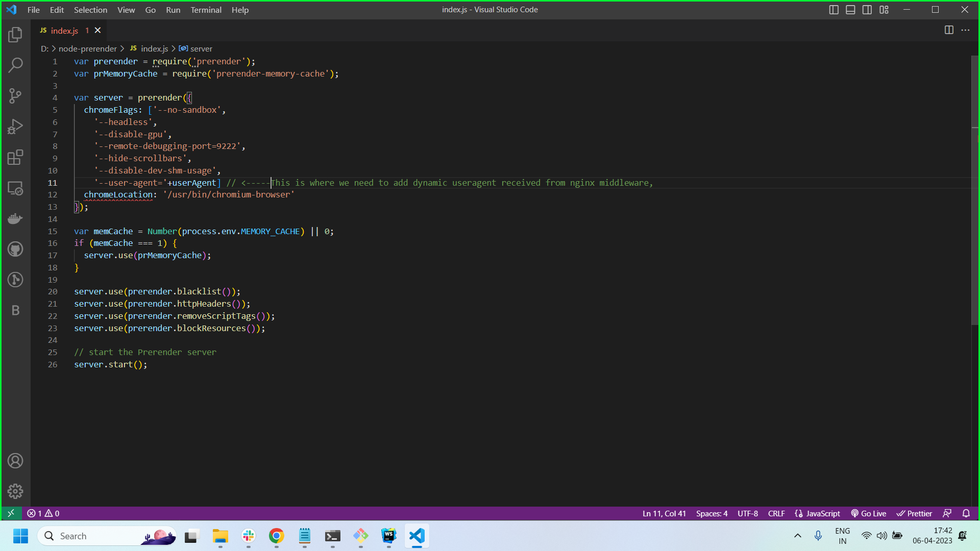Expand the node-prerender breadcrumb
The width and height of the screenshot is (980, 551).
click(x=88, y=48)
